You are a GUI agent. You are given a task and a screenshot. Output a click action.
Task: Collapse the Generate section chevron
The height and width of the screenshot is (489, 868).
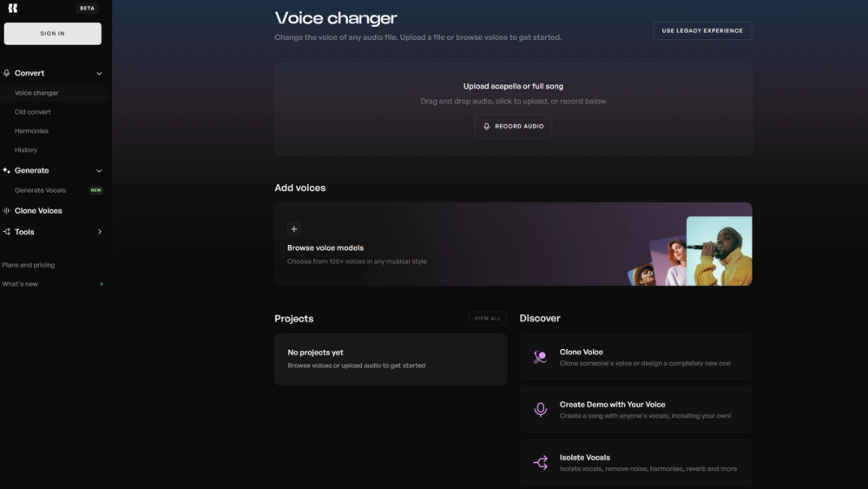pos(99,170)
